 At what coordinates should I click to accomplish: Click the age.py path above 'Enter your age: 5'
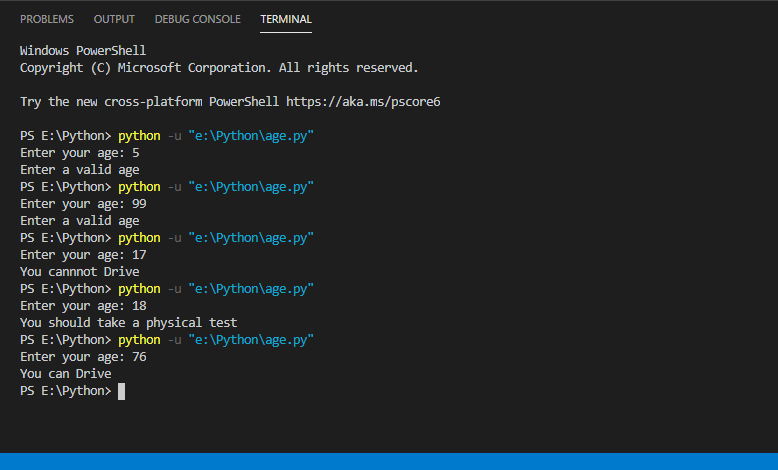pyautogui.click(x=251, y=136)
